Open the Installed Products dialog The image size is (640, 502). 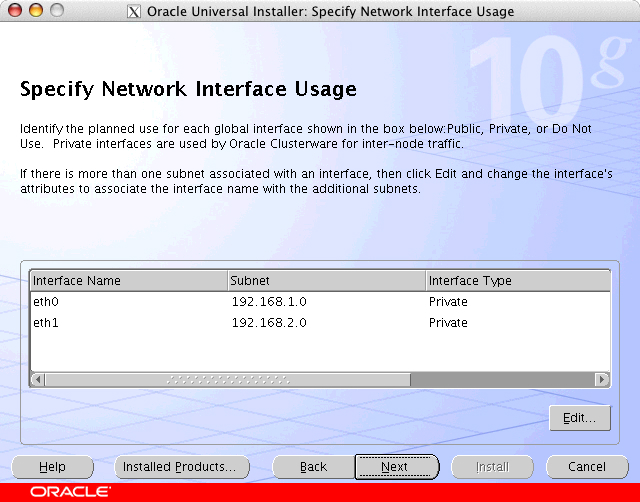[179, 467]
